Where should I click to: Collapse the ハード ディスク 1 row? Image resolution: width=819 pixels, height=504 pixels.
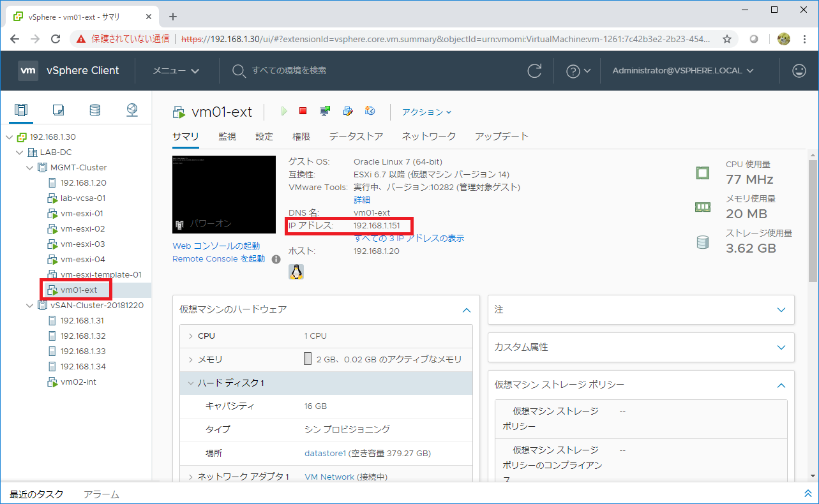191,383
